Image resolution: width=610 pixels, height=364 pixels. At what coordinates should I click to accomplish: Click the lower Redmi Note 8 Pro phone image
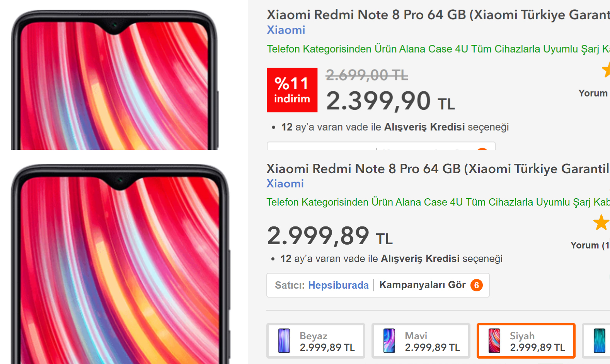121,264
